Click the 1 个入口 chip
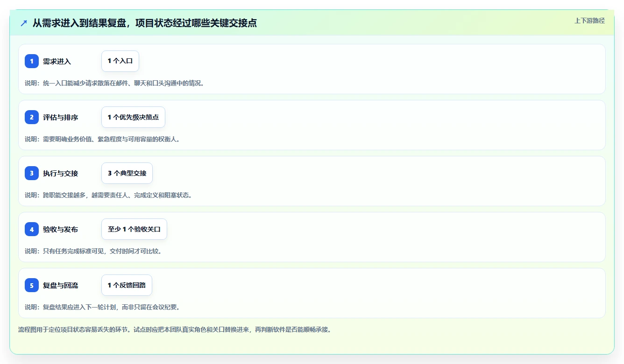This screenshot has height=364, width=624. (120, 61)
